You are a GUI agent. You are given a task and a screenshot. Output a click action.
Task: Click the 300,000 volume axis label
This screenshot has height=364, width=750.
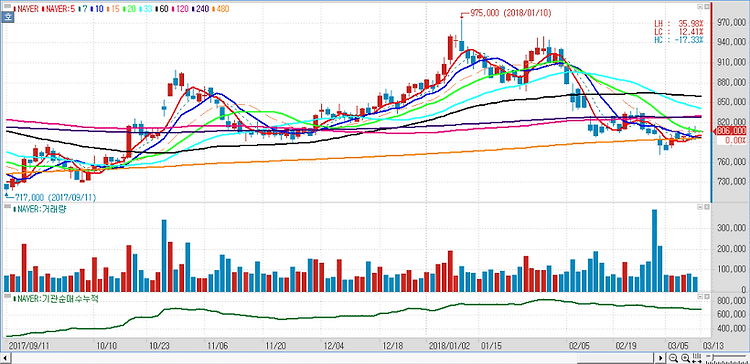pyautogui.click(x=732, y=229)
